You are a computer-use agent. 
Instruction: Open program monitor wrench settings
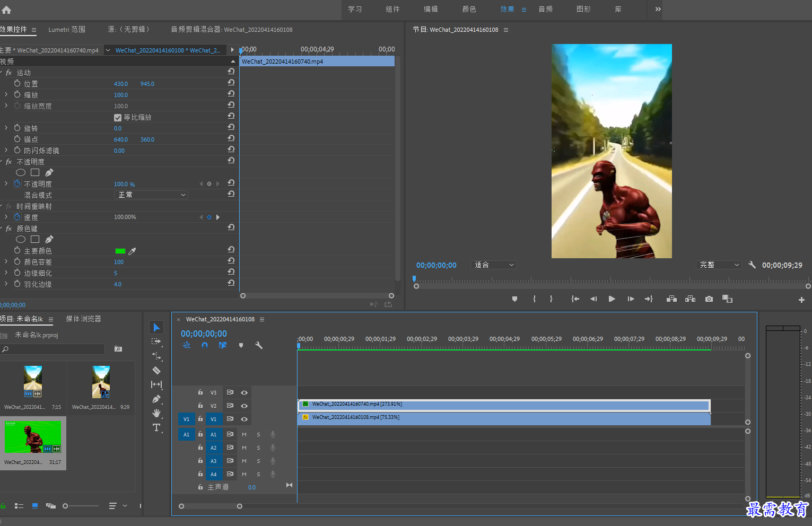(x=752, y=265)
